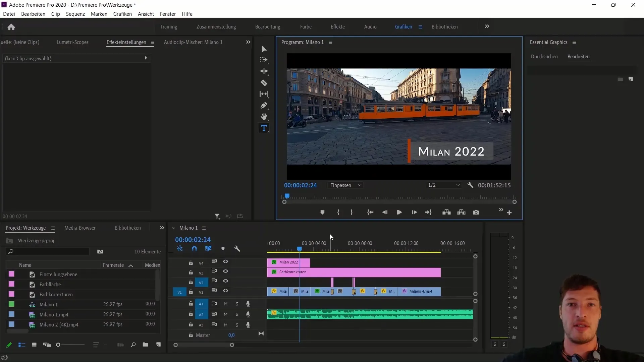
Task: Hide track V2 with eye icon
Action: 225,281
